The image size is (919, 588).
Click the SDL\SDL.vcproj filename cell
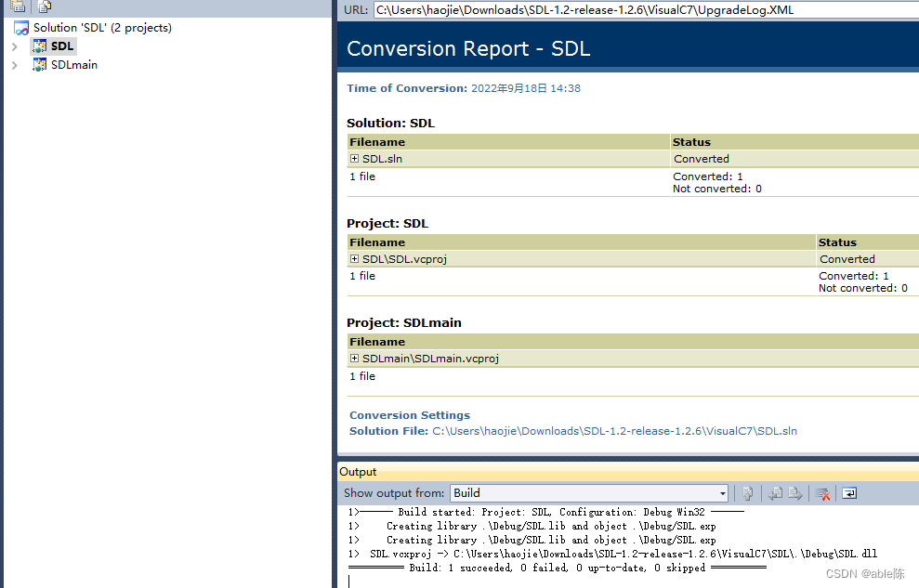[581, 259]
